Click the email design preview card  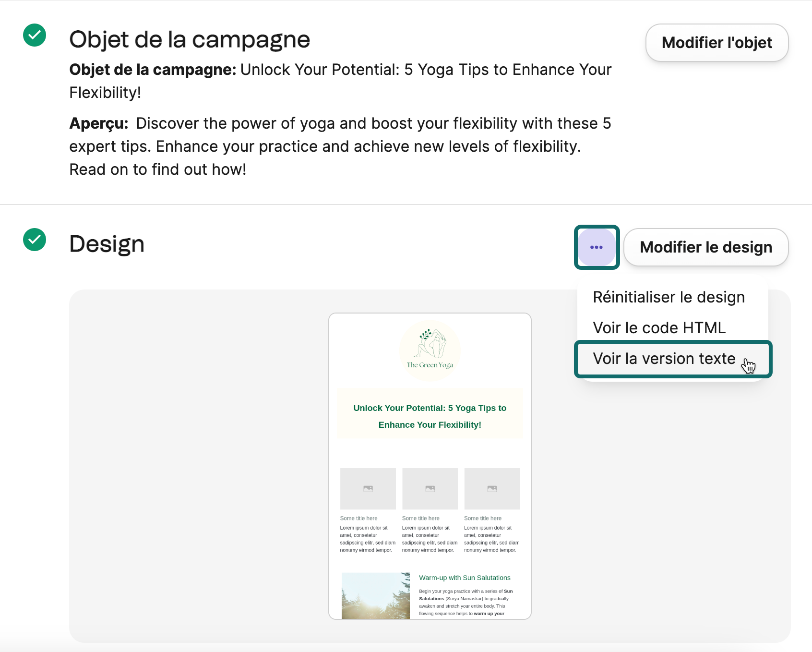[x=430, y=466]
